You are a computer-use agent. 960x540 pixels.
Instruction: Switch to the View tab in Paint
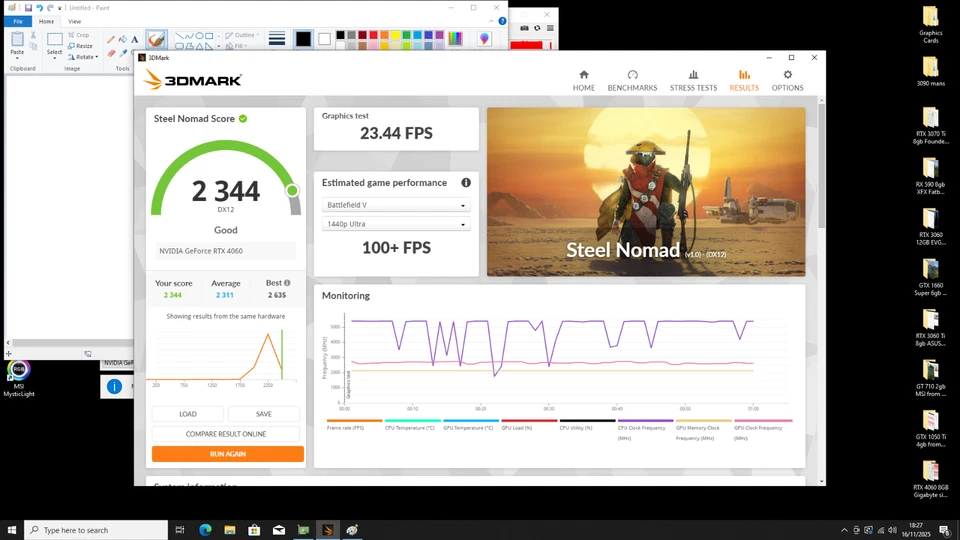pyautogui.click(x=74, y=21)
